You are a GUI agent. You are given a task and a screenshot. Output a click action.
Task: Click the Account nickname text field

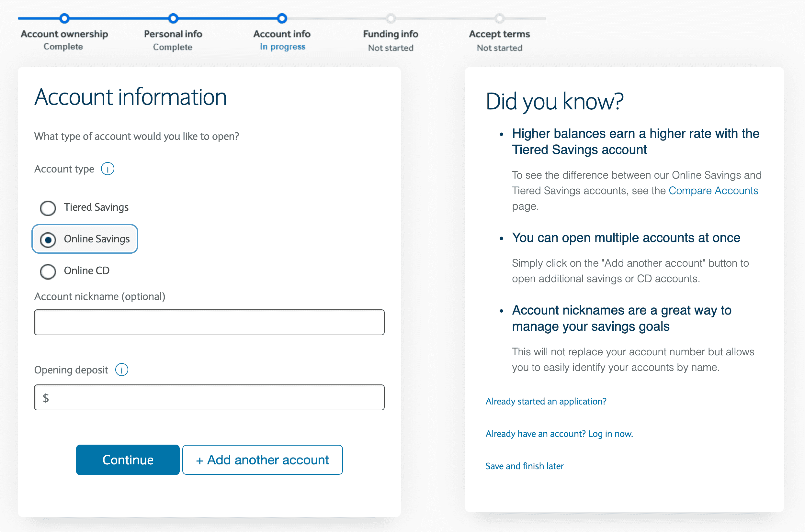(x=209, y=322)
